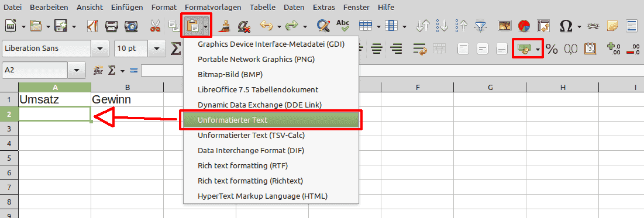Open the Formatvorlagen menu
The image size is (644, 218).
(213, 8)
